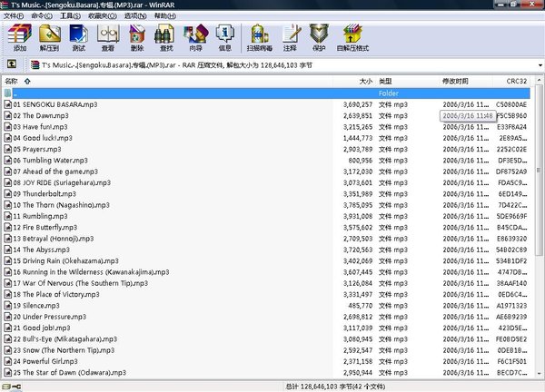Open the Options (选项) menu
Viewport: 545px width, 392px height.
(135, 16)
